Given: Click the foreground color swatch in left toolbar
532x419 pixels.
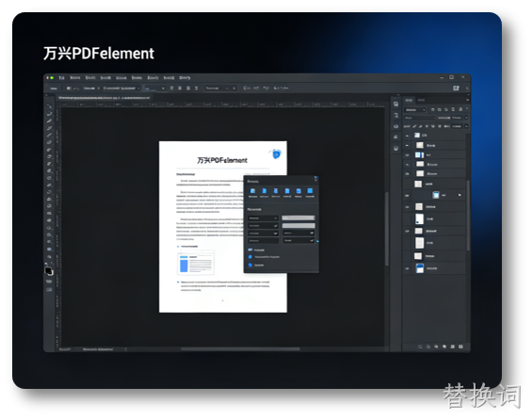Looking at the screenshot, I should point(48,270).
